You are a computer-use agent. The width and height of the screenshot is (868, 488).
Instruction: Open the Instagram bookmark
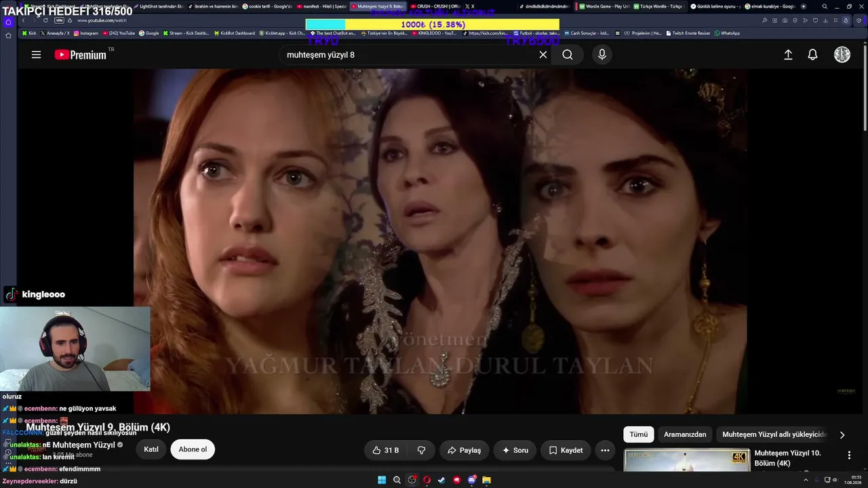(x=85, y=33)
